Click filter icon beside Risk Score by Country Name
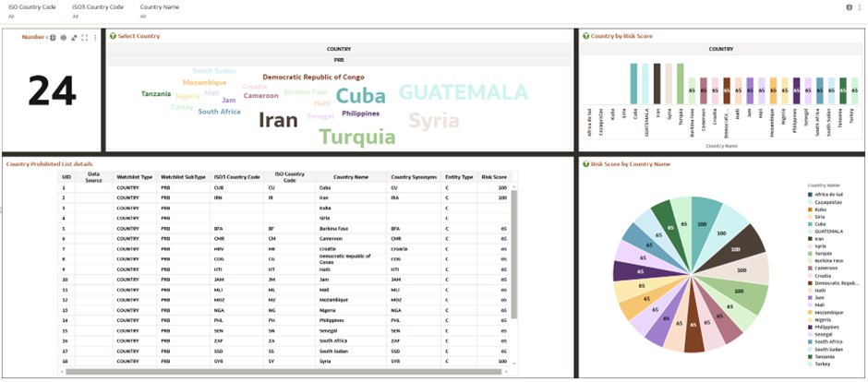 586,164
